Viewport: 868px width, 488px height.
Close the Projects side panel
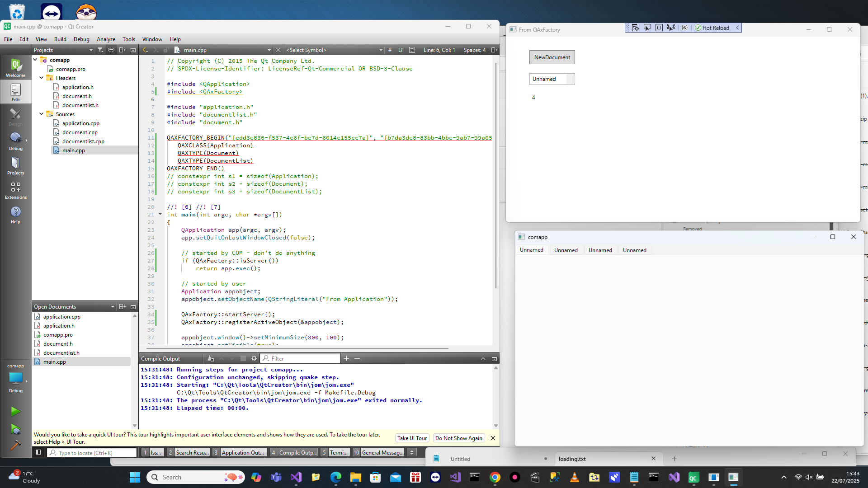click(x=133, y=50)
